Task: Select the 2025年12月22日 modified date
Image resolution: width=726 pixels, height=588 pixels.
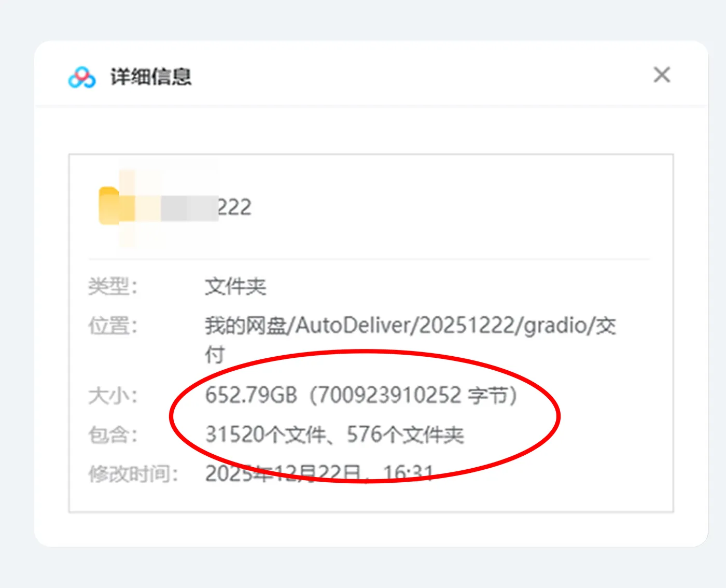Action: 283,473
